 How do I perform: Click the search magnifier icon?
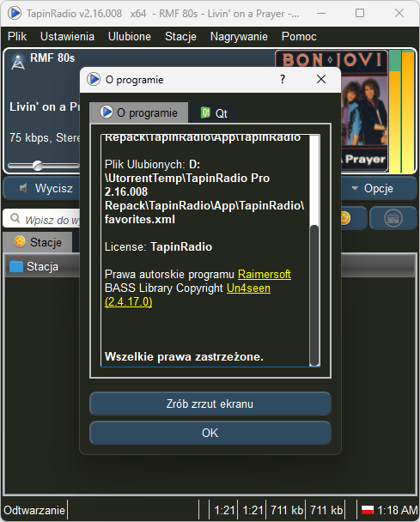click(15, 218)
